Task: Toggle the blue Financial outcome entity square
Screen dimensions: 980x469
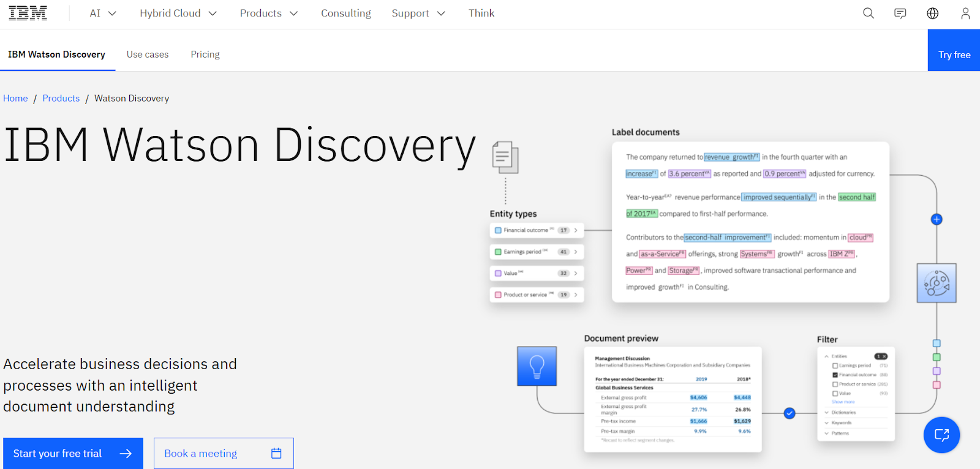Action: tap(498, 230)
